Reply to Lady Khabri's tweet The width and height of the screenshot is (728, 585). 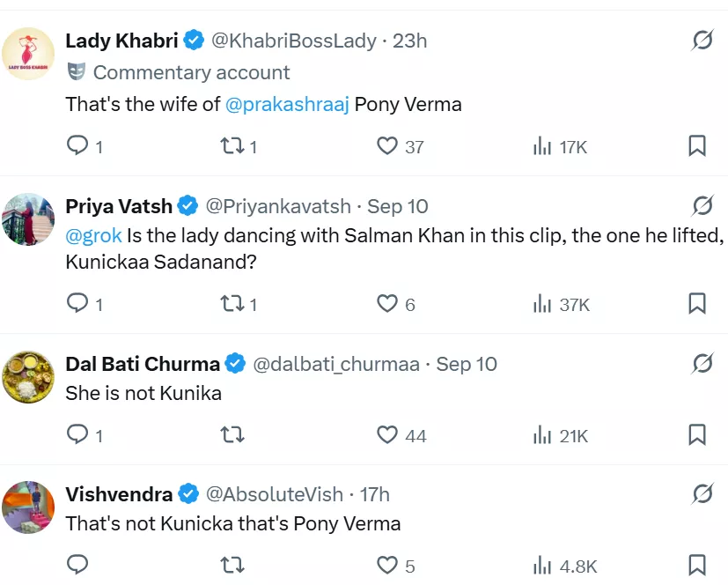pos(78,146)
